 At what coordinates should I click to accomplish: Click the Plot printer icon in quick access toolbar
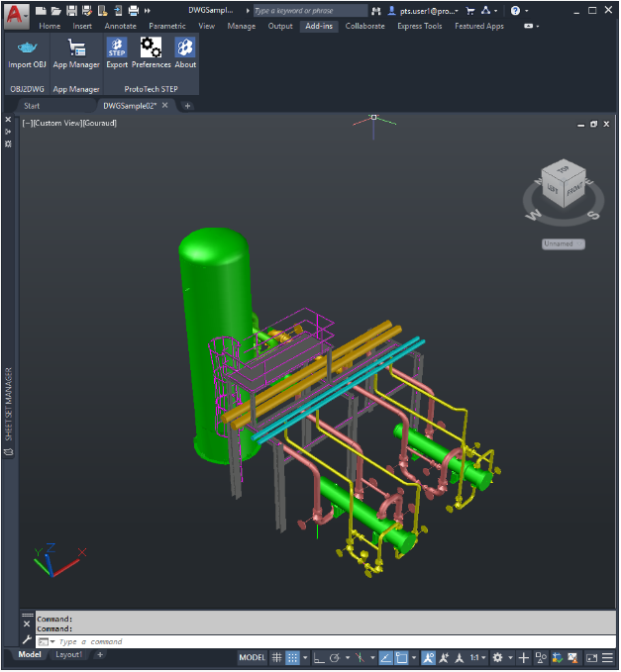tap(134, 11)
